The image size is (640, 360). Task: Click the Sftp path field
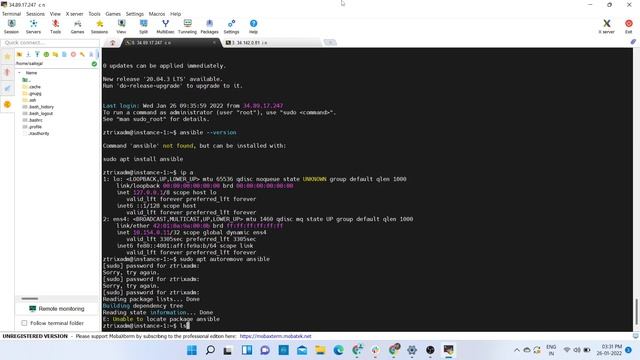[x=53, y=64]
